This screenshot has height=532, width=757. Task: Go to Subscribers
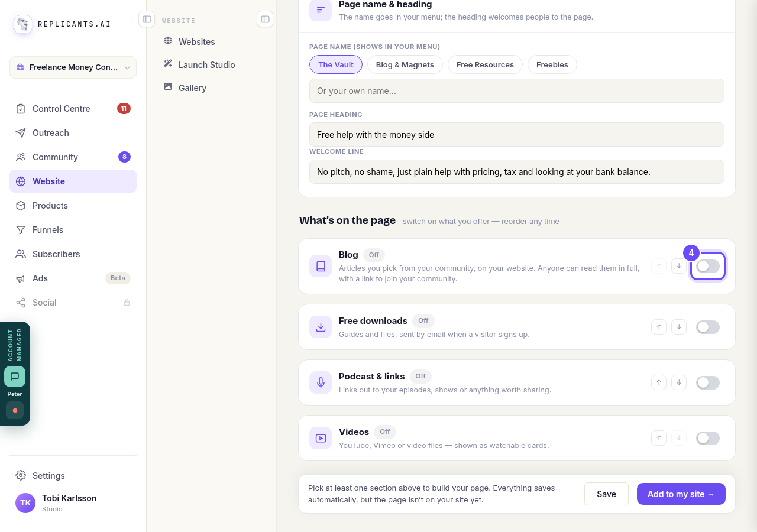pyautogui.click(x=73, y=254)
